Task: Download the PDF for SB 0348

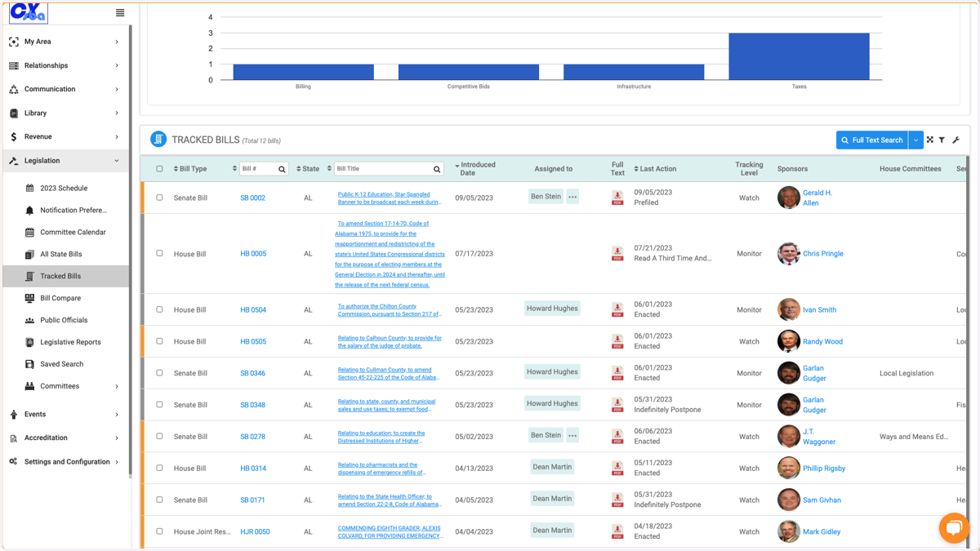Action: click(x=617, y=405)
